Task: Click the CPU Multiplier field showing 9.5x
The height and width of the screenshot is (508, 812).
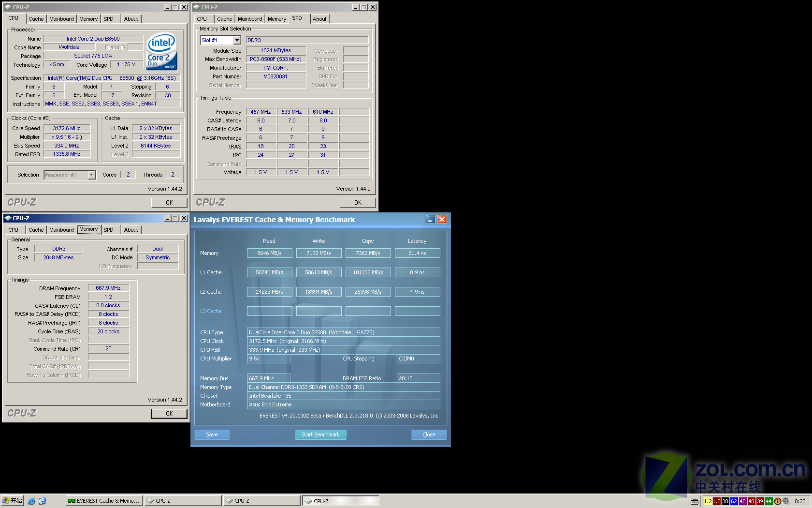Action: coord(268,359)
